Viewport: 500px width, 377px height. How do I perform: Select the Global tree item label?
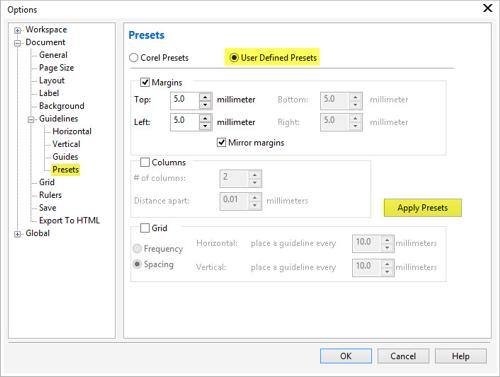[38, 233]
